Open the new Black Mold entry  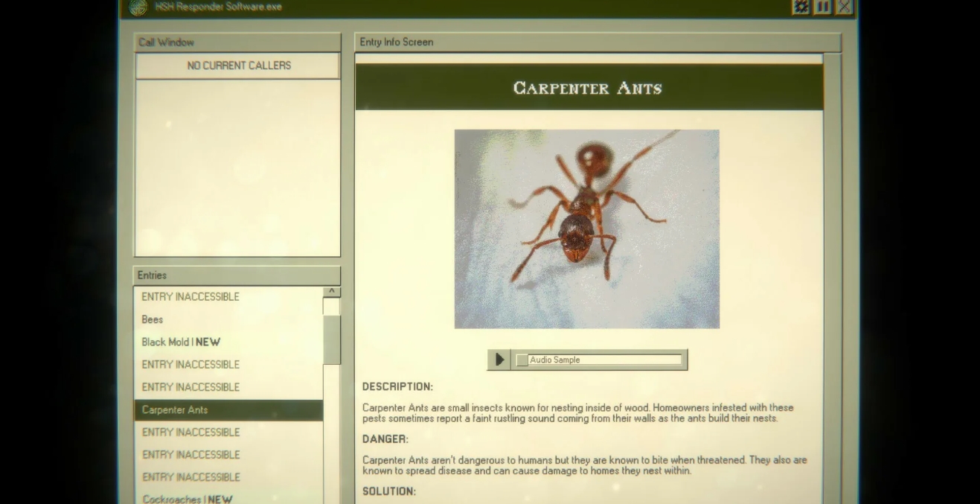pos(181,342)
